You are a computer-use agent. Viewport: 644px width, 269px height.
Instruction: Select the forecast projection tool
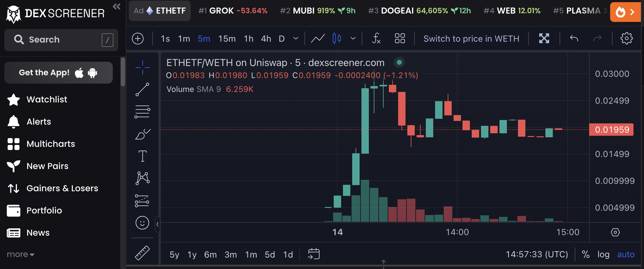click(x=142, y=201)
